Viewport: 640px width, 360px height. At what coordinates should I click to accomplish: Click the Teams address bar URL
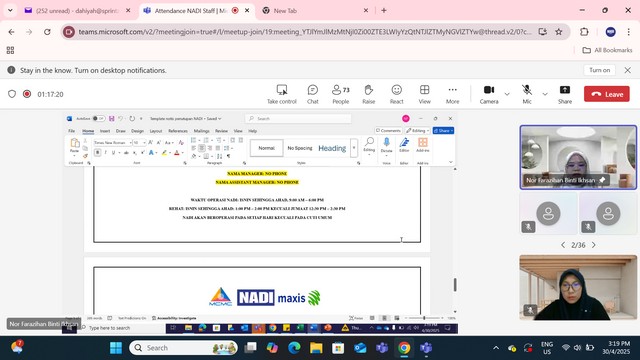304,32
